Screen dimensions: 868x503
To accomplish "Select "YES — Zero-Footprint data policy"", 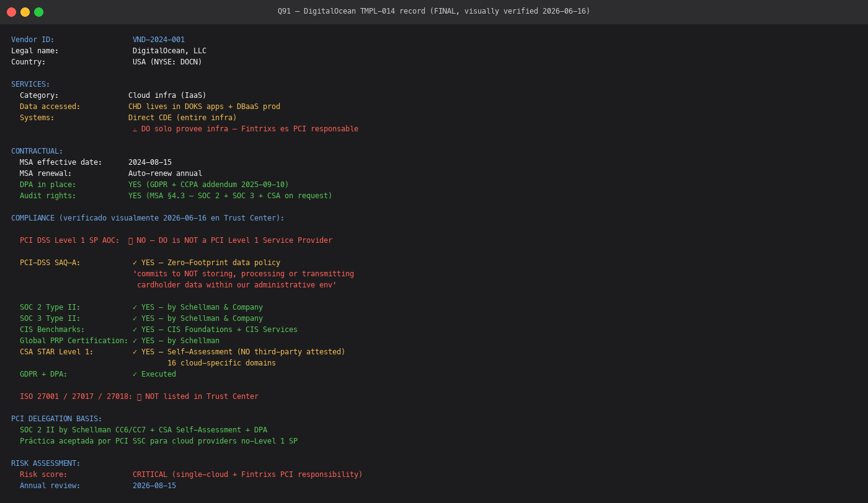I will (x=211, y=263).
